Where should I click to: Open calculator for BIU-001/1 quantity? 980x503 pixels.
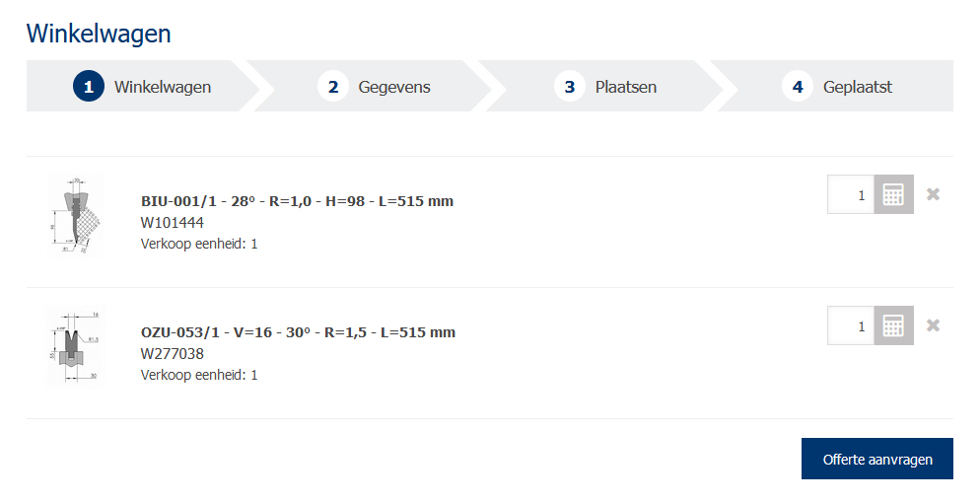coord(893,194)
